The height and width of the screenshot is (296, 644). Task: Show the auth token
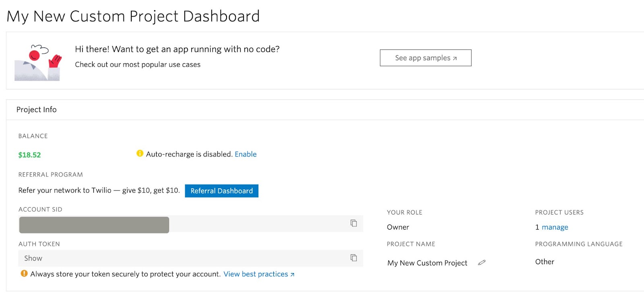(x=33, y=258)
